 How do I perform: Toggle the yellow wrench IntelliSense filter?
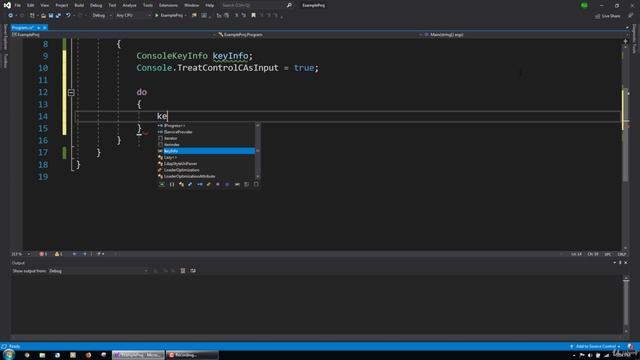(x=209, y=184)
